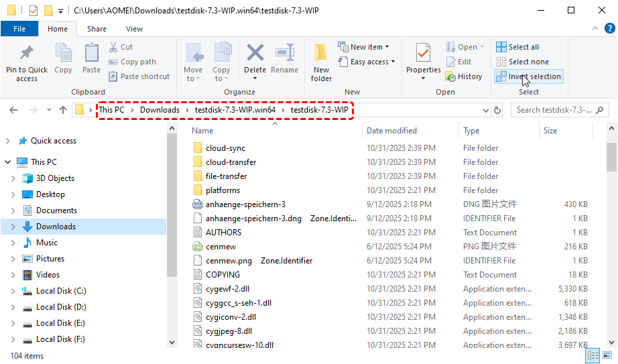The width and height of the screenshot is (618, 364).
Task: Click the Copy icon in Clipboard group
Action: pos(63,54)
